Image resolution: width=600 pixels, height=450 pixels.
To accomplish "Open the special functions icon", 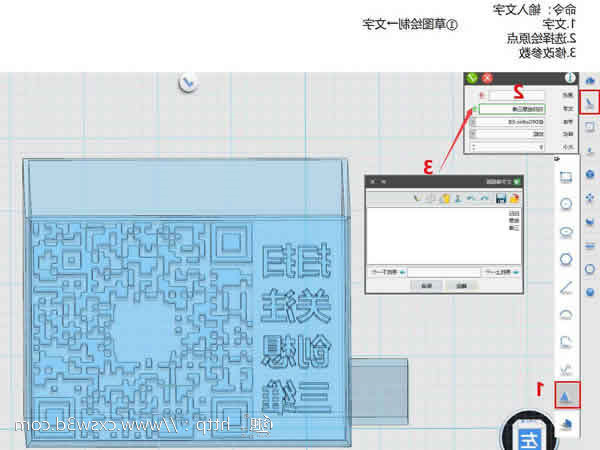I will point(590,174).
